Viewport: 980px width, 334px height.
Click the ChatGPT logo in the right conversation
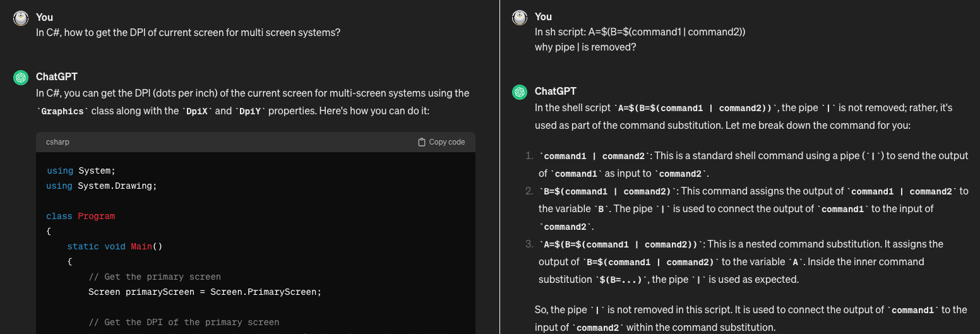point(520,92)
